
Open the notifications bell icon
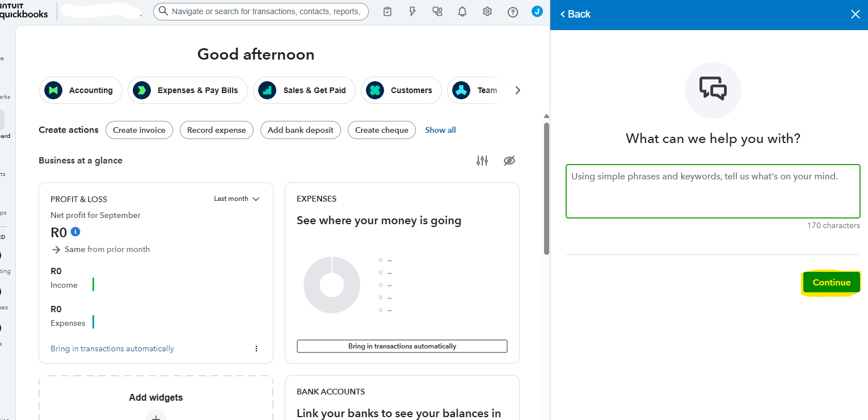(x=462, y=12)
